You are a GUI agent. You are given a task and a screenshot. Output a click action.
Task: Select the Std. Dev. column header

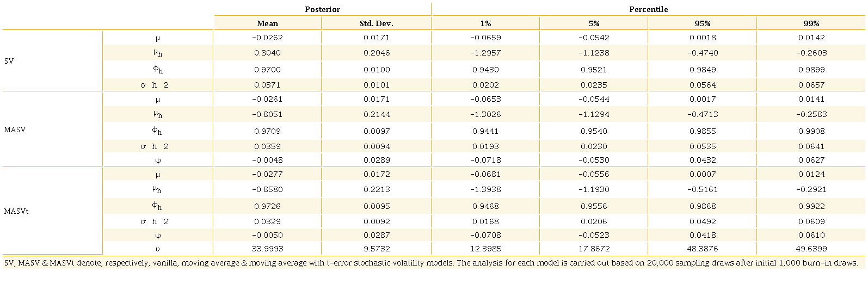[376, 23]
